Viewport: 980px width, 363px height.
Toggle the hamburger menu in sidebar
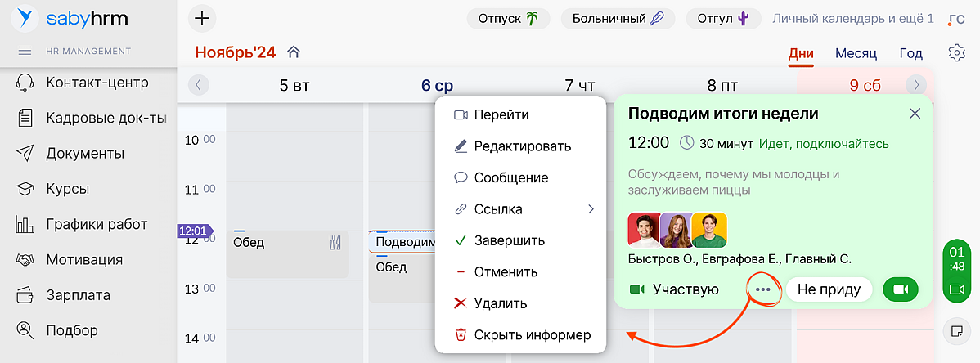[x=25, y=51]
